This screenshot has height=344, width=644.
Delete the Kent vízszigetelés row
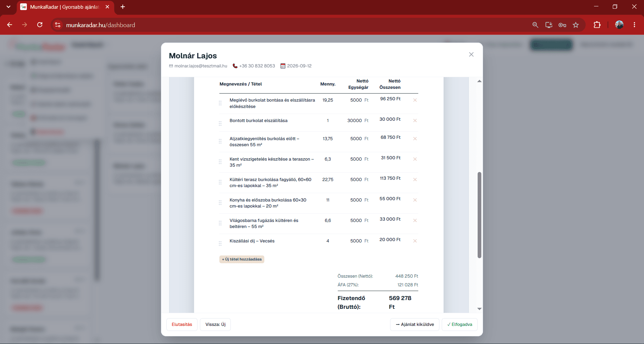[415, 159]
